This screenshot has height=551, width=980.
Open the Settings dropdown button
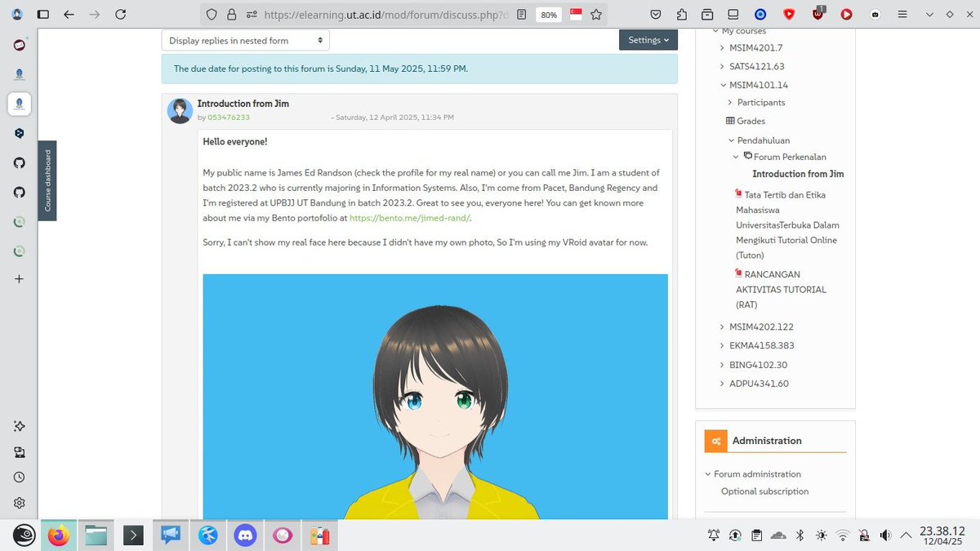(648, 40)
